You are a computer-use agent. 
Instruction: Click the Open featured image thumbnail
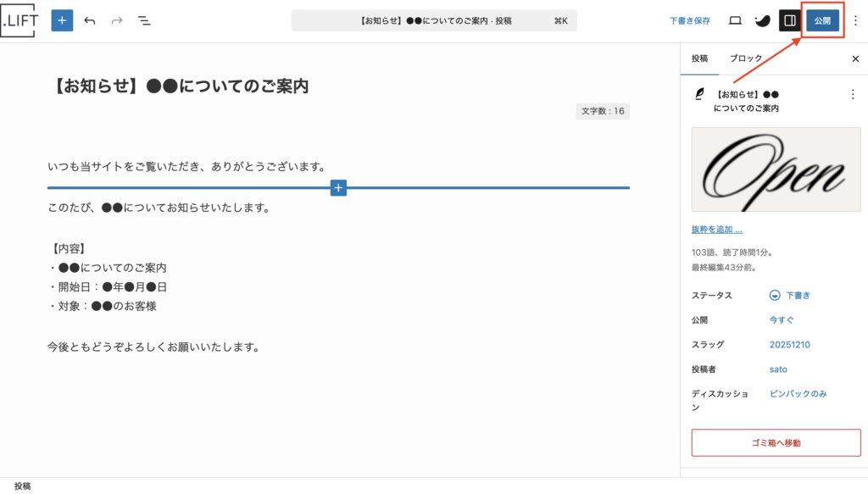776,169
